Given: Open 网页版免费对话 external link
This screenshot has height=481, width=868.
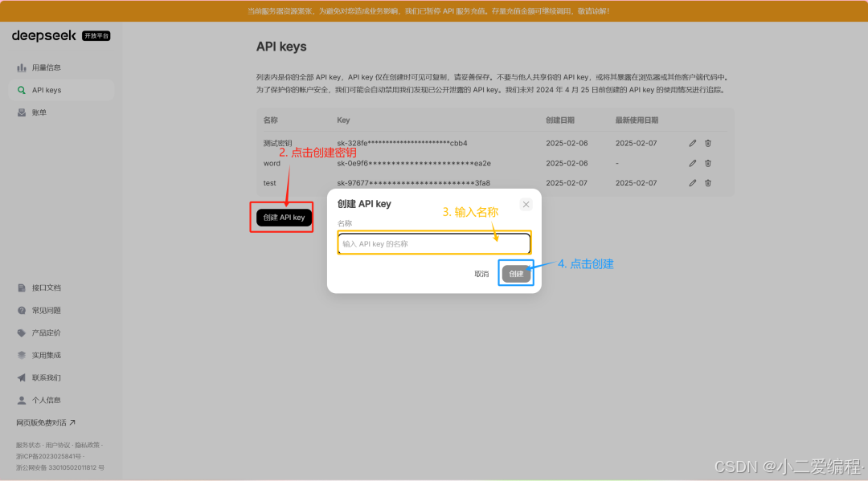Looking at the screenshot, I should 45,422.
